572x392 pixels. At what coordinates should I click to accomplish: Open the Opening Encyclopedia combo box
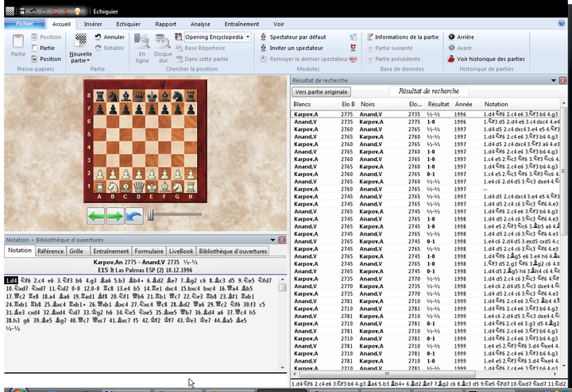(x=218, y=37)
